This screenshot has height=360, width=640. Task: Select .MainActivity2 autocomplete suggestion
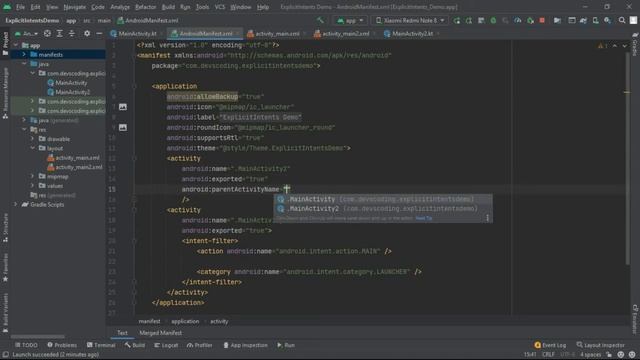click(383, 209)
